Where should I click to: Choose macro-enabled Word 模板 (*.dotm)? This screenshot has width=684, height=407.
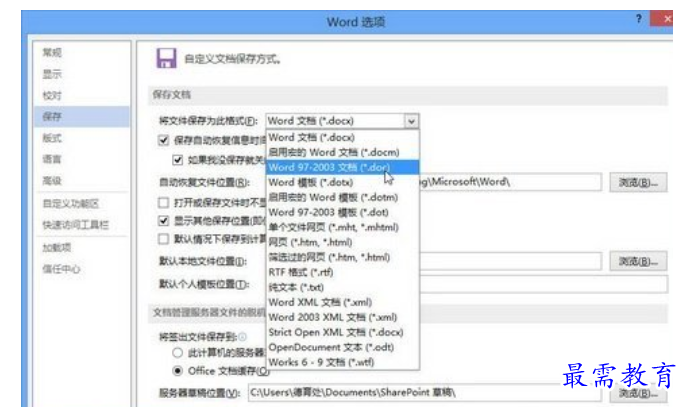(x=342, y=197)
